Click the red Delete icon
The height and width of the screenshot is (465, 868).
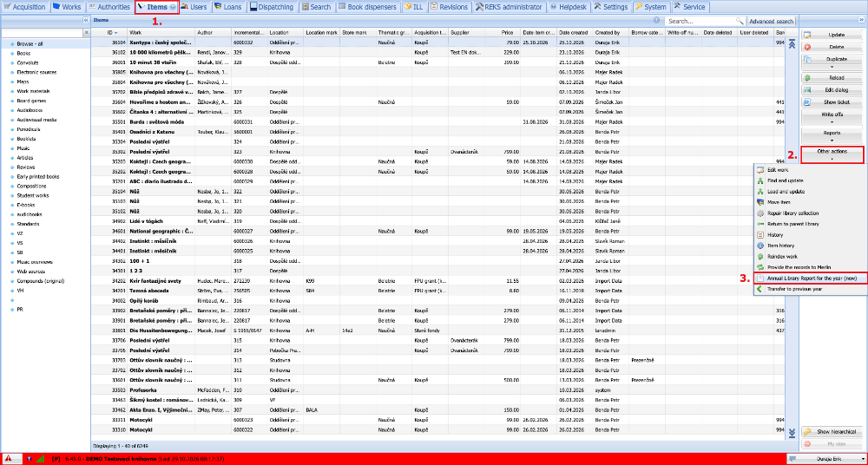click(x=807, y=48)
